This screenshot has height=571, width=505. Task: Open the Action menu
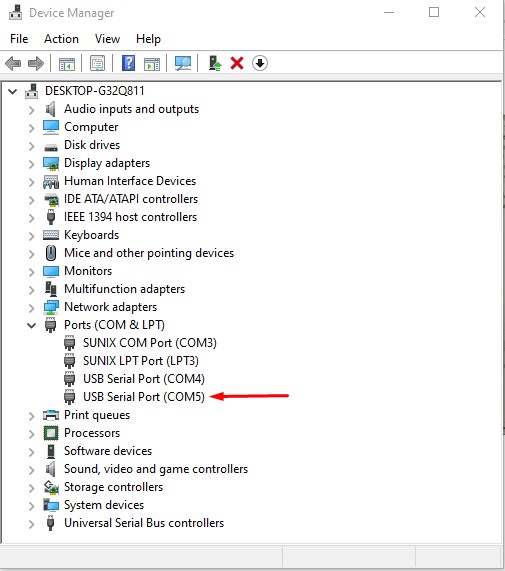[x=61, y=39]
